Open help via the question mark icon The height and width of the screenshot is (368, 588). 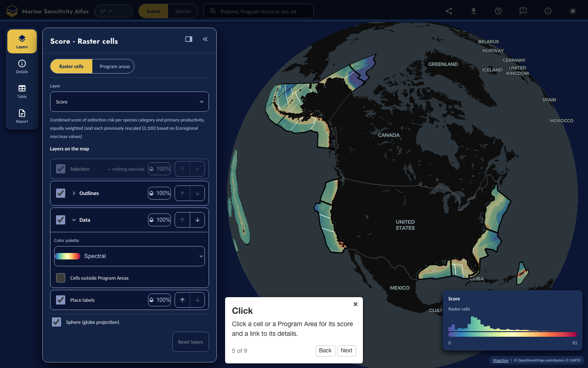click(498, 11)
